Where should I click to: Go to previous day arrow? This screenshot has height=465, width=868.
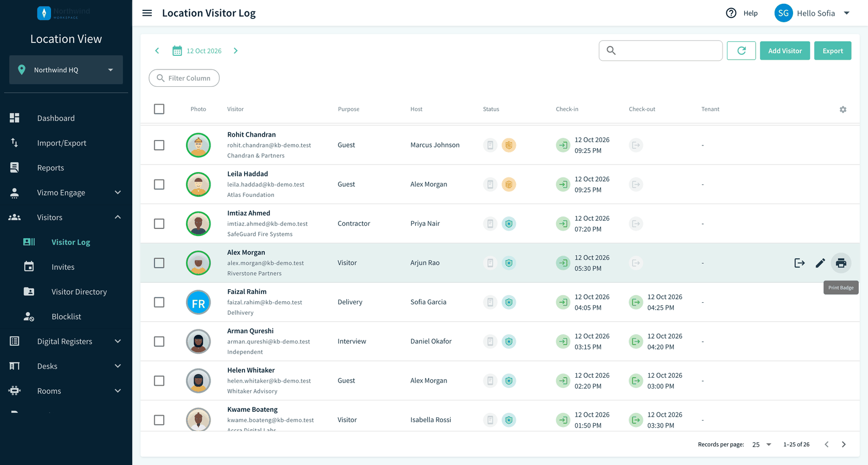(x=157, y=50)
